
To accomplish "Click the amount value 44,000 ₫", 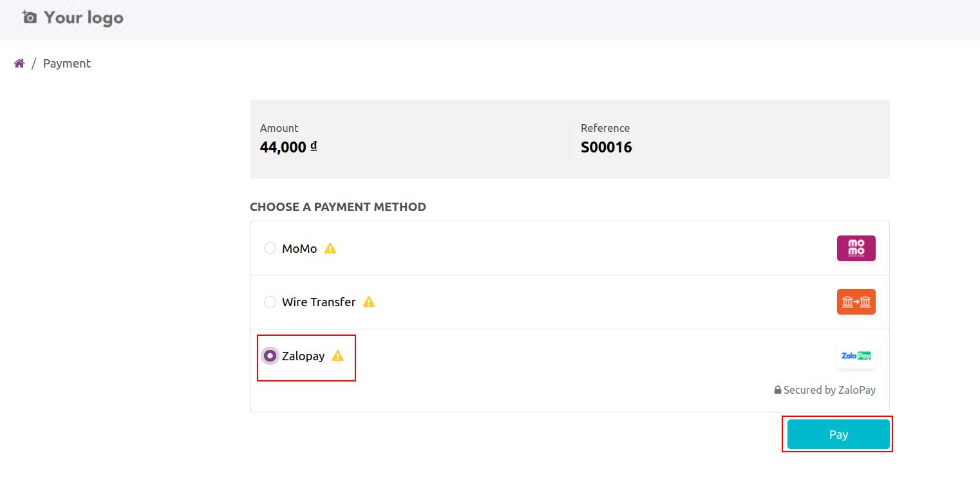I will 288,147.
